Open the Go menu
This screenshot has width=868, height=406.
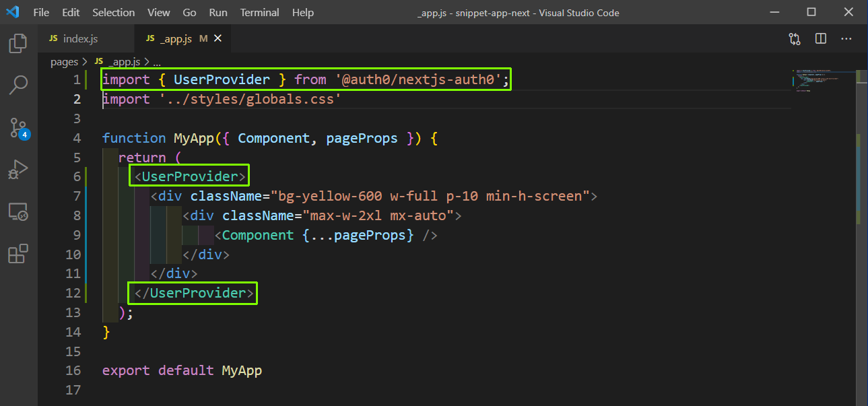190,13
